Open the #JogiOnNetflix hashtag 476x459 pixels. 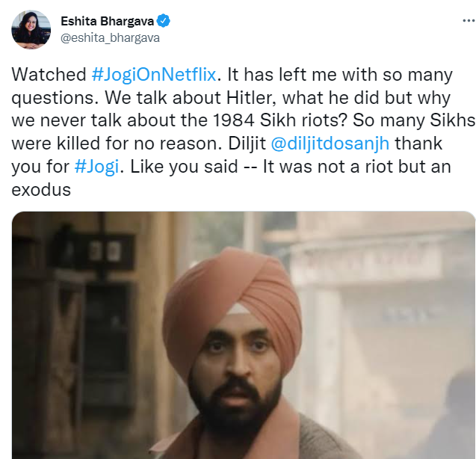[x=154, y=75]
